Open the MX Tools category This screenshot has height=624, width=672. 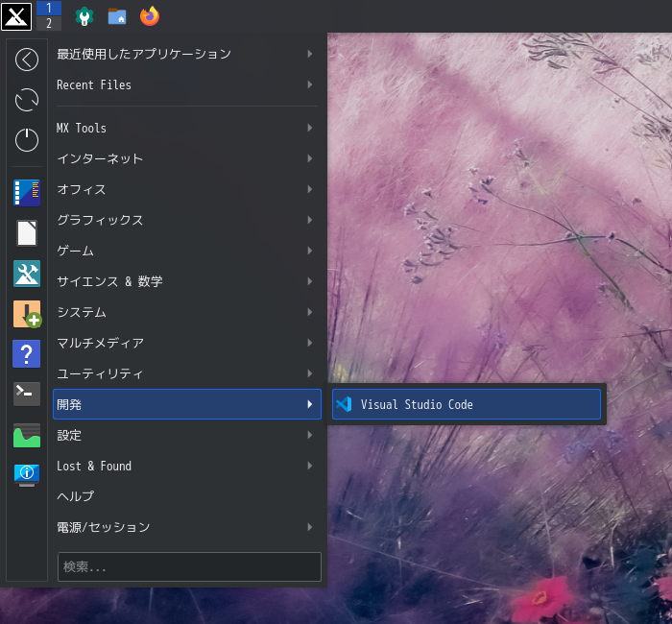[x=187, y=128]
